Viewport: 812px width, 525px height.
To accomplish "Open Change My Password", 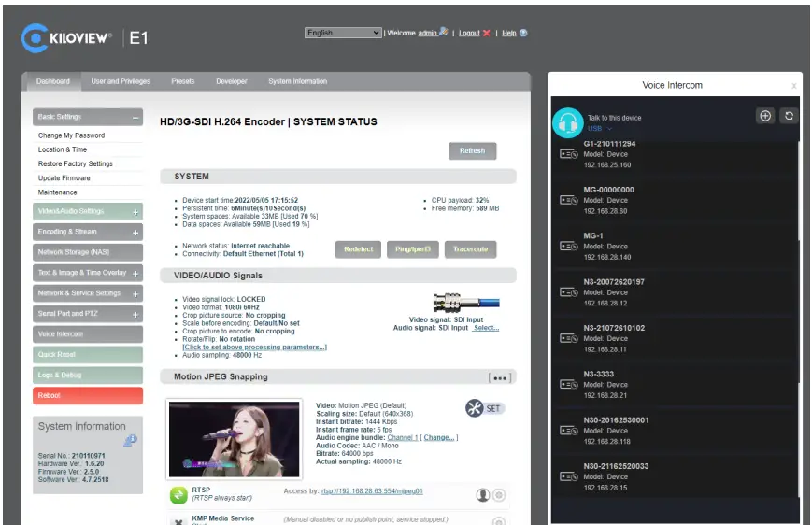I will [71, 135].
